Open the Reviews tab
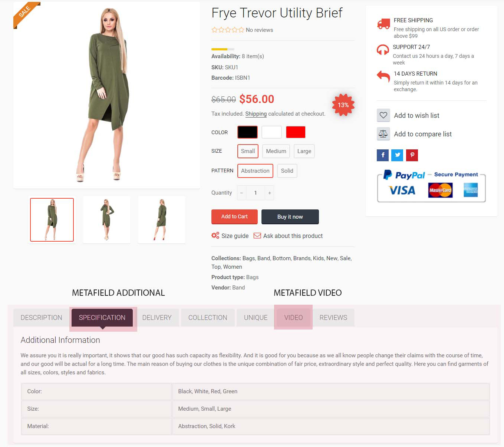Screen dimensions: 504x447 click(333, 318)
